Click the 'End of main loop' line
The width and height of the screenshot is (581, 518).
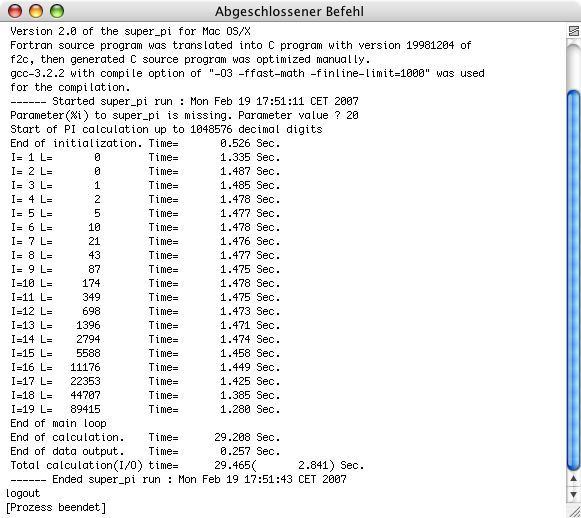[x=58, y=423]
